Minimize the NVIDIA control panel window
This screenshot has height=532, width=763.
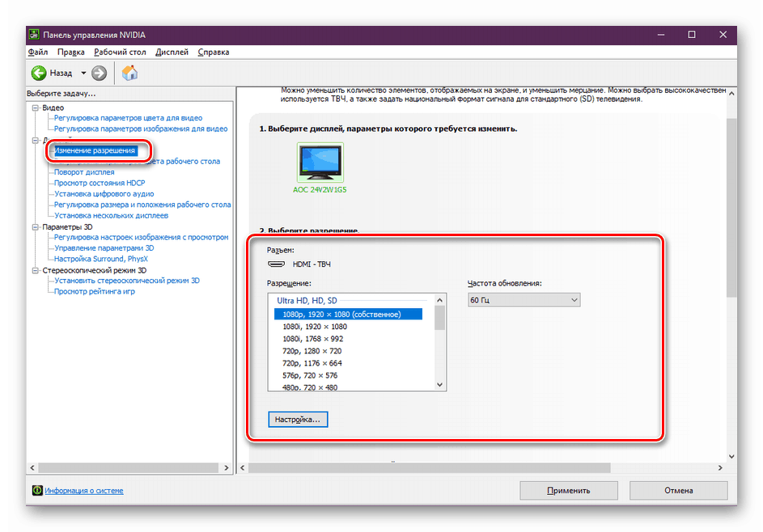point(661,35)
